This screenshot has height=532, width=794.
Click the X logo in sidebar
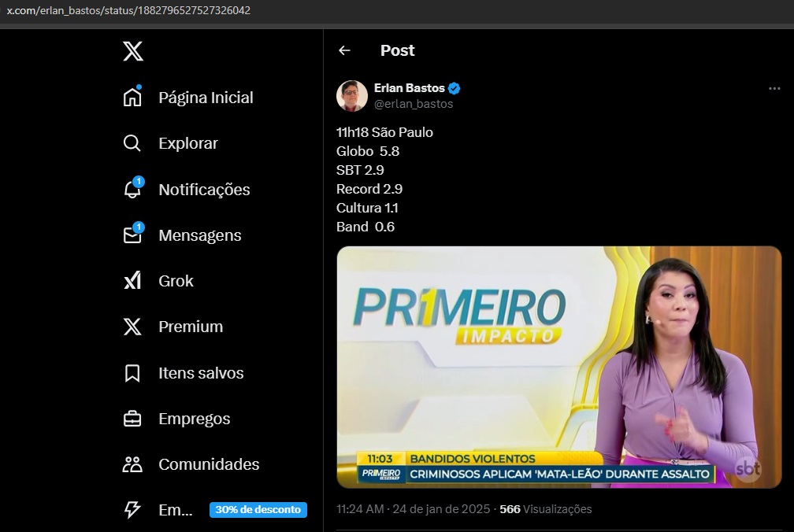133,52
